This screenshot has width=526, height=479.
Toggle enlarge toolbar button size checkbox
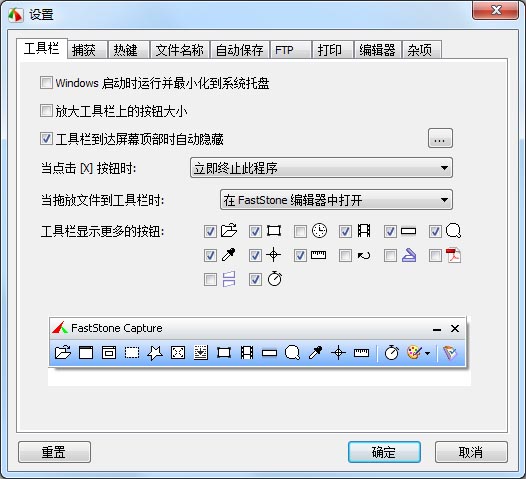46,111
